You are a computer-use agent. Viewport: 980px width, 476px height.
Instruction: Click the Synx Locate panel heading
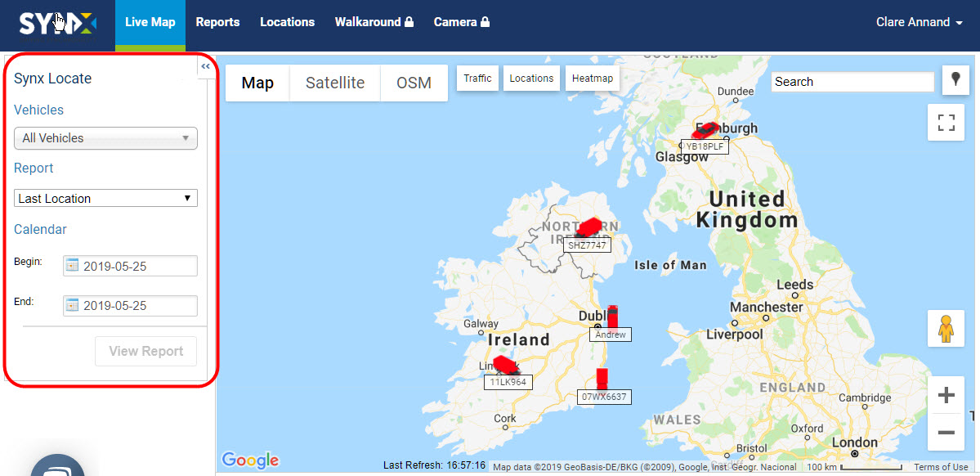click(52, 79)
